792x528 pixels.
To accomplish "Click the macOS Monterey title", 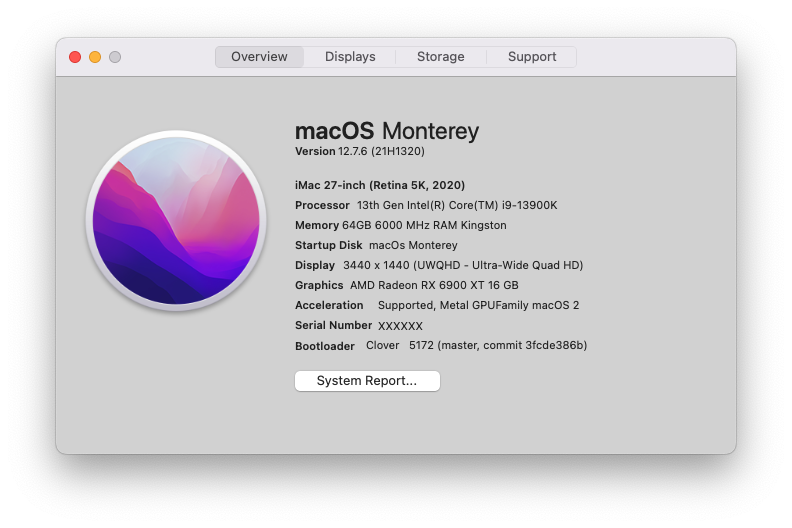I will [387, 131].
